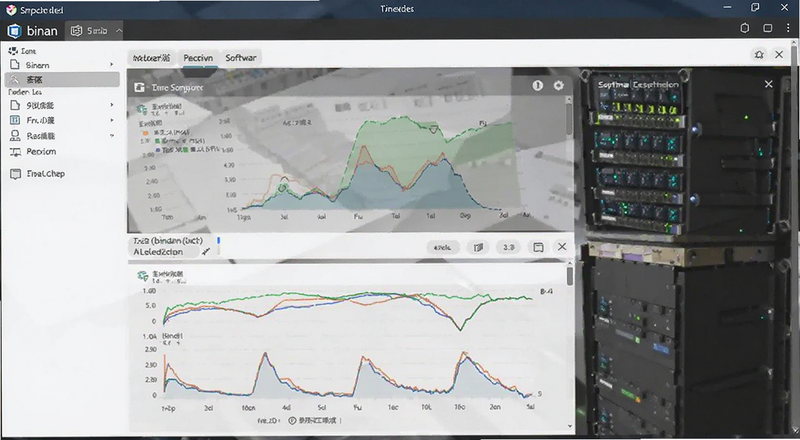Select the highlighted sidebar row with tools icon

point(62,79)
